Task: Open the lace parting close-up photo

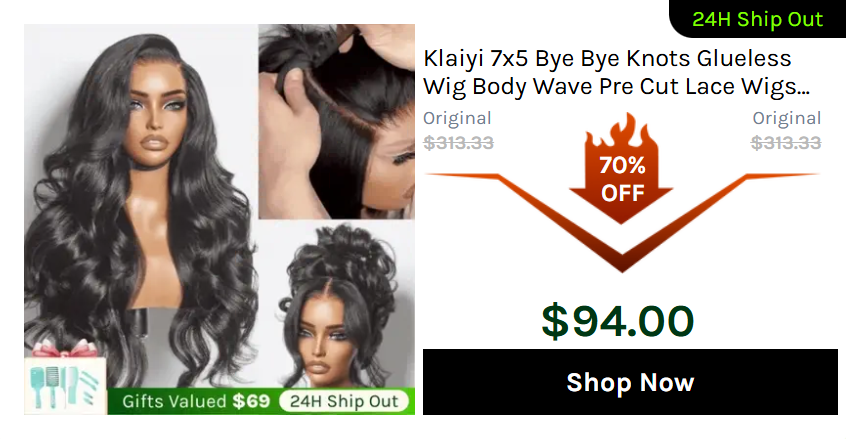Action: coord(337,121)
